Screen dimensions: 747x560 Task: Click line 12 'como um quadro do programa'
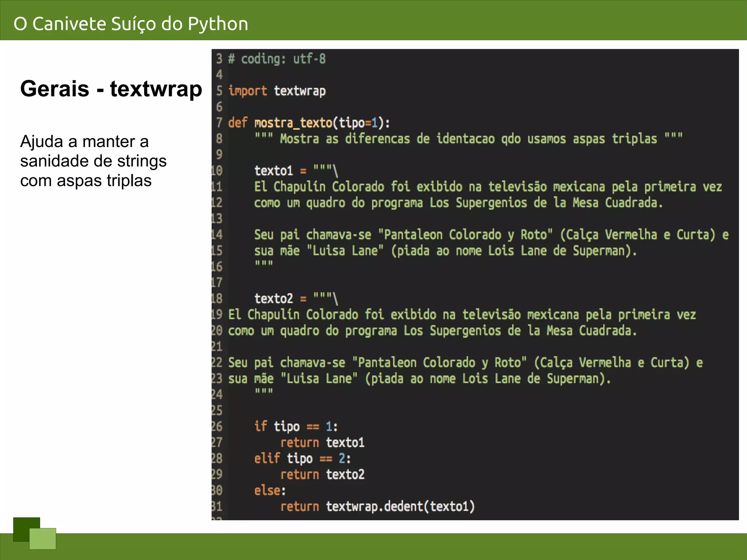click(x=458, y=203)
